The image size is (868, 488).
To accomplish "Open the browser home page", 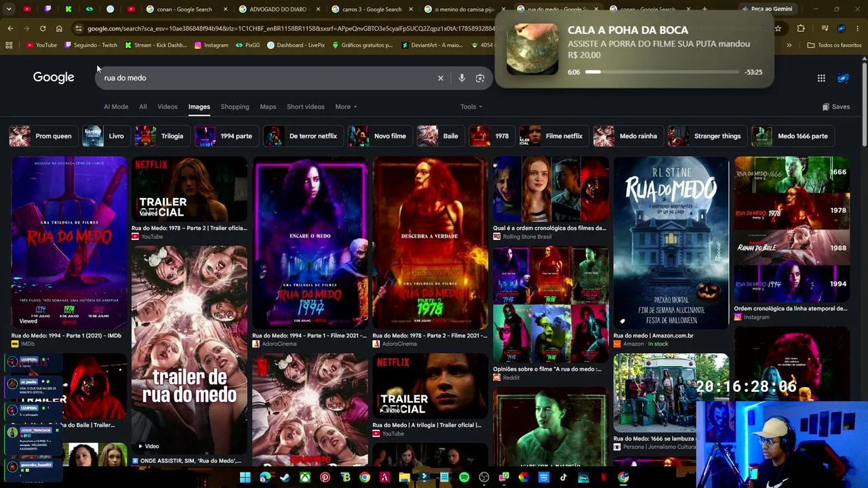I will tap(59, 28).
